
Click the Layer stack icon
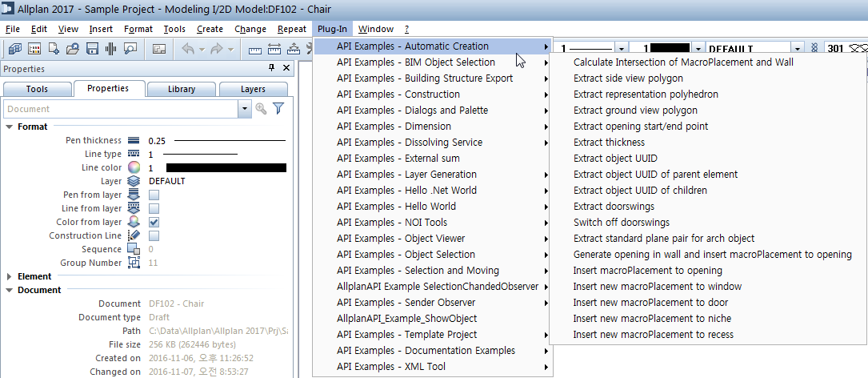(x=134, y=181)
